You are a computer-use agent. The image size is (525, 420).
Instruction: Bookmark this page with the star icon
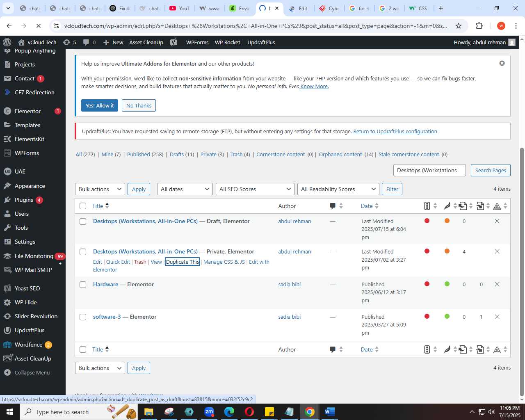(459, 26)
